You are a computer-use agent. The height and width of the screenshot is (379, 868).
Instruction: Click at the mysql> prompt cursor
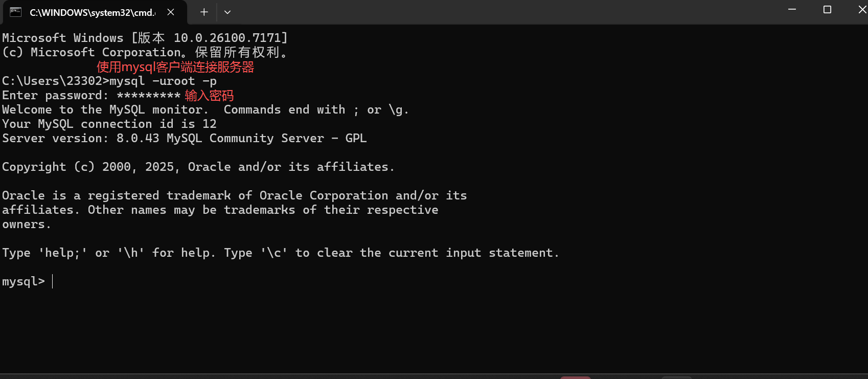pyautogui.click(x=52, y=281)
